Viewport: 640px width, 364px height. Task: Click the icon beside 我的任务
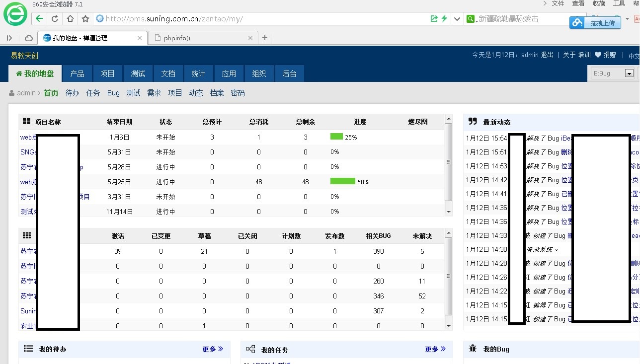pos(250,349)
